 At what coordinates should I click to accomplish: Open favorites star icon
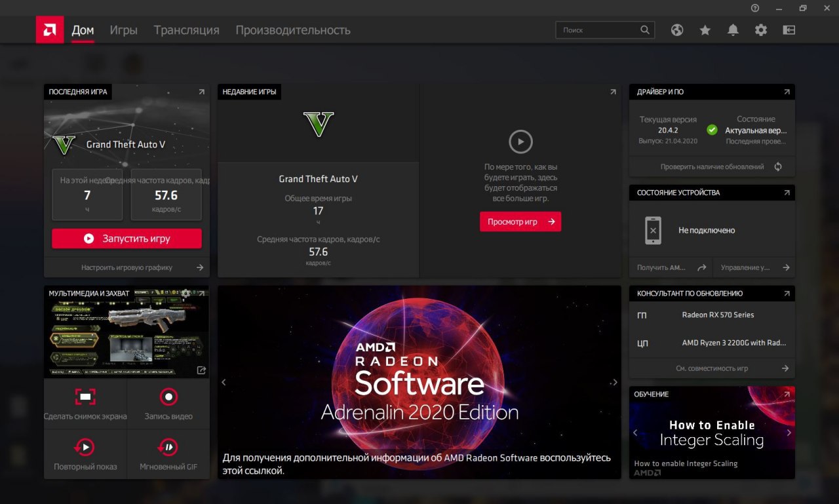pos(705,30)
